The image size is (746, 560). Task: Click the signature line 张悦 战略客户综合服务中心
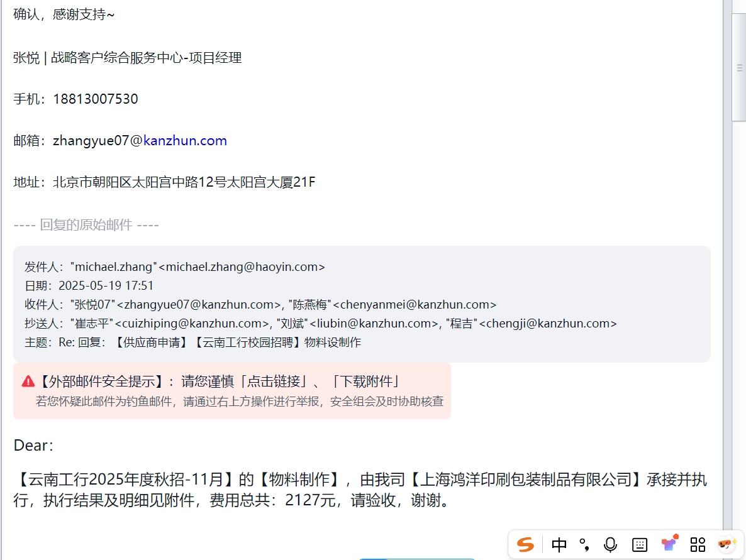click(x=128, y=58)
